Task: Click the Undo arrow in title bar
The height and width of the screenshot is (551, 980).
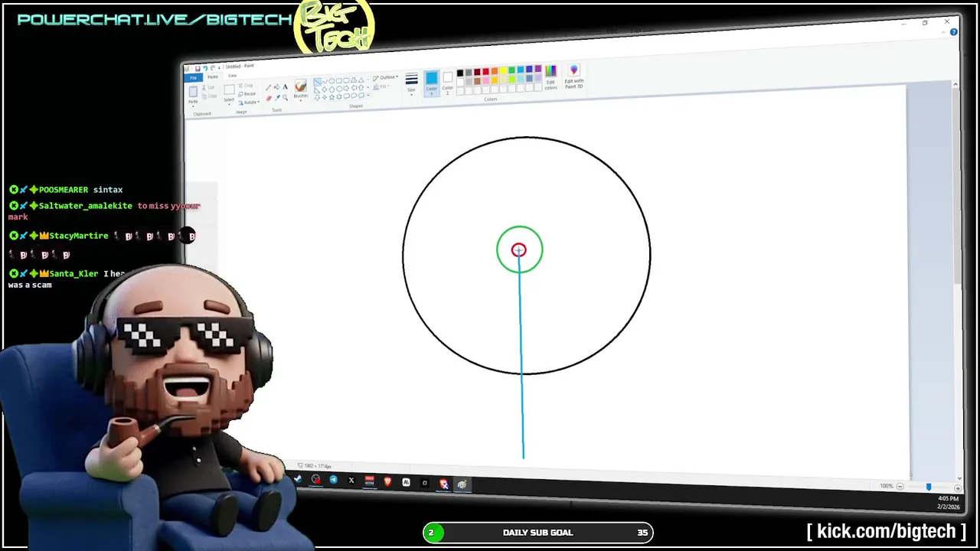Action: 205,68
